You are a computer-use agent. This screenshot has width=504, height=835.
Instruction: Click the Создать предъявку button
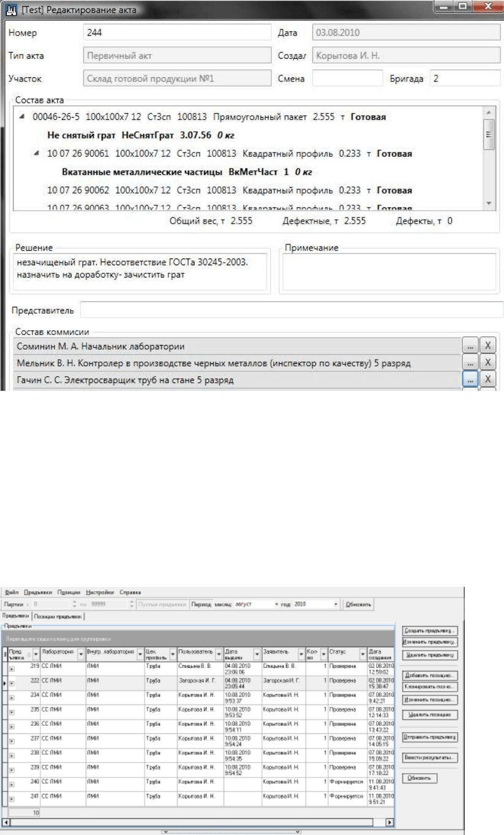point(431,630)
